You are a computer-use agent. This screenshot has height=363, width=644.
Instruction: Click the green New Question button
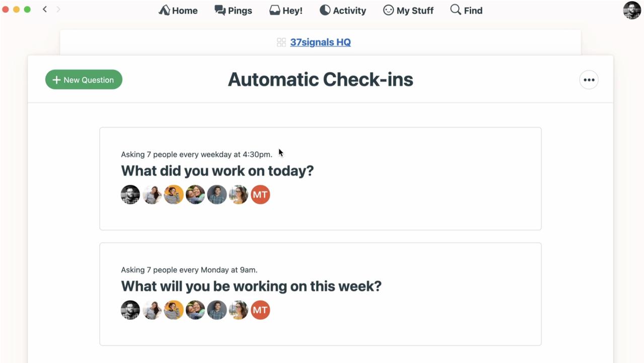[x=84, y=80]
